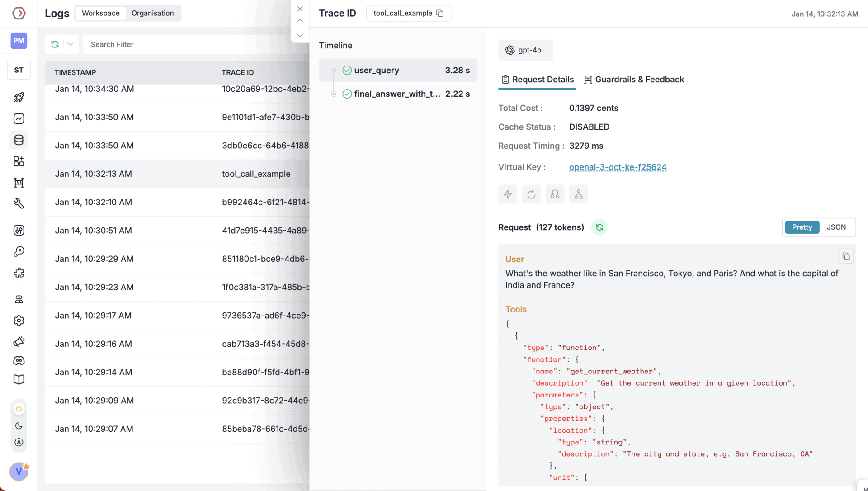Switch to dark mode theme
This screenshot has width=868, height=491.
[x=19, y=425]
